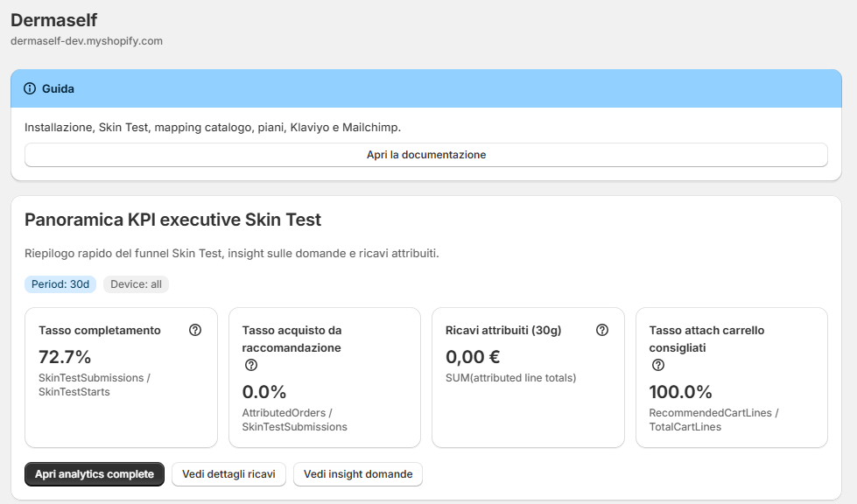Open the documentation via Apri la documentazione
The width and height of the screenshot is (857, 504).
pos(426,155)
